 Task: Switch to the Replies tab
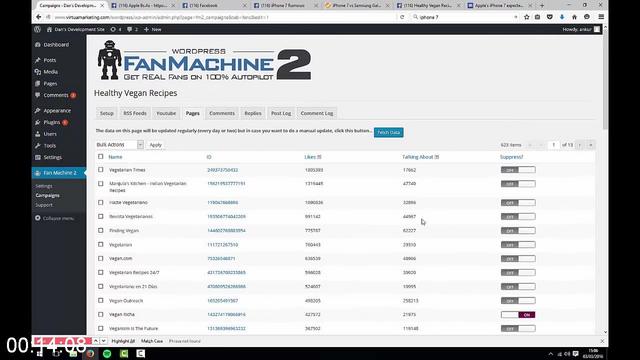click(x=253, y=113)
